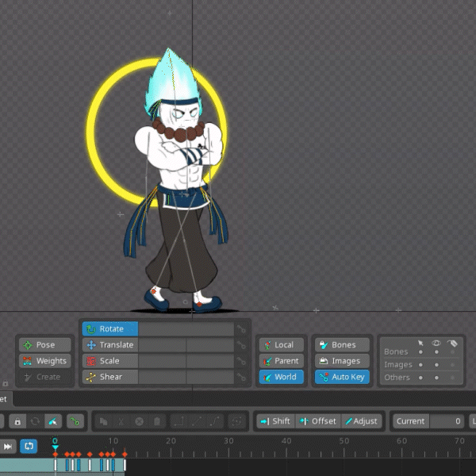This screenshot has width=476, height=476.
Task: Toggle Images compensation
Action: point(342,361)
